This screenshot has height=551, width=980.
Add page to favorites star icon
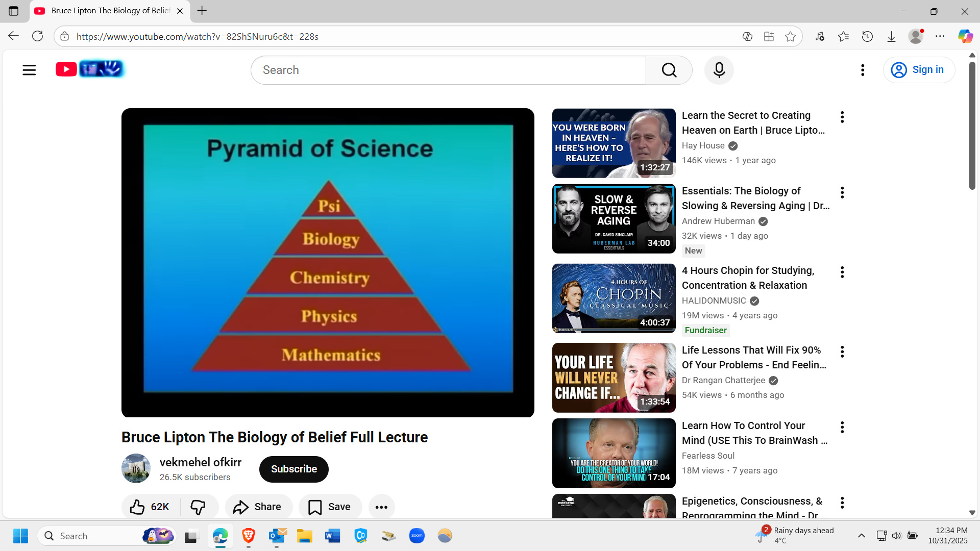click(790, 36)
